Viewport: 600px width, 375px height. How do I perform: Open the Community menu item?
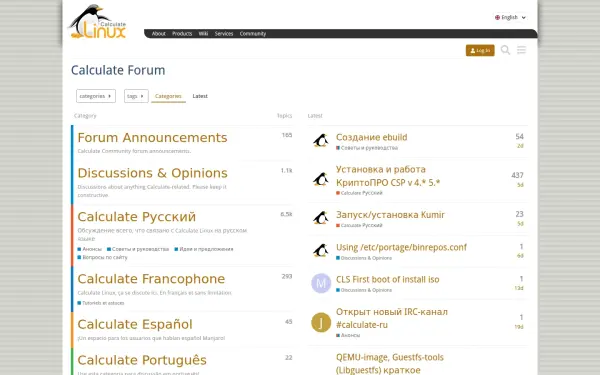[253, 34]
